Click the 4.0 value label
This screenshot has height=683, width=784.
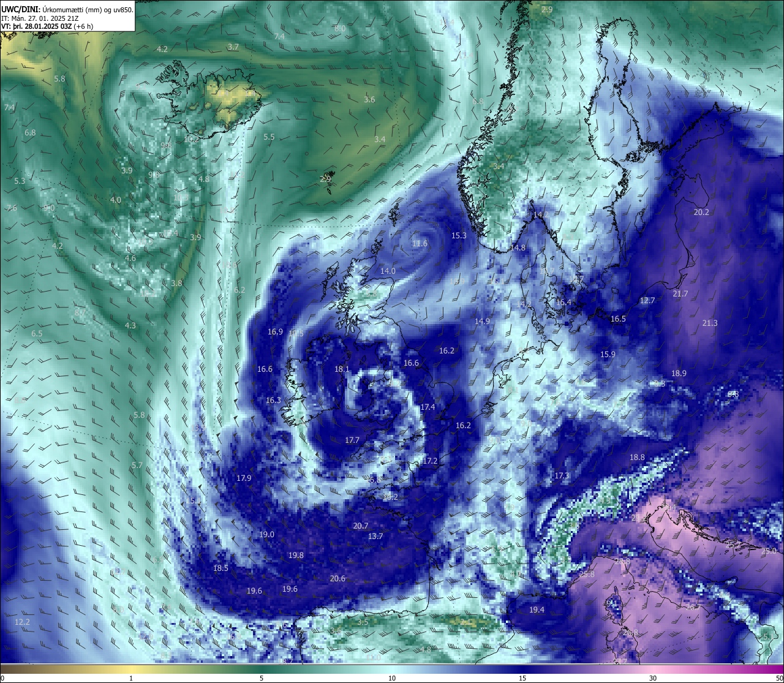[116, 200]
